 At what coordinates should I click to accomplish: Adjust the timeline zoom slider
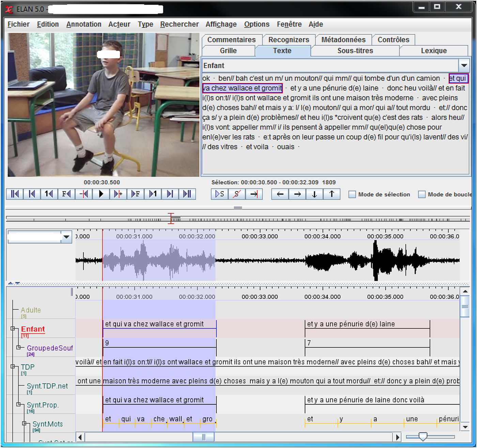(x=423, y=436)
